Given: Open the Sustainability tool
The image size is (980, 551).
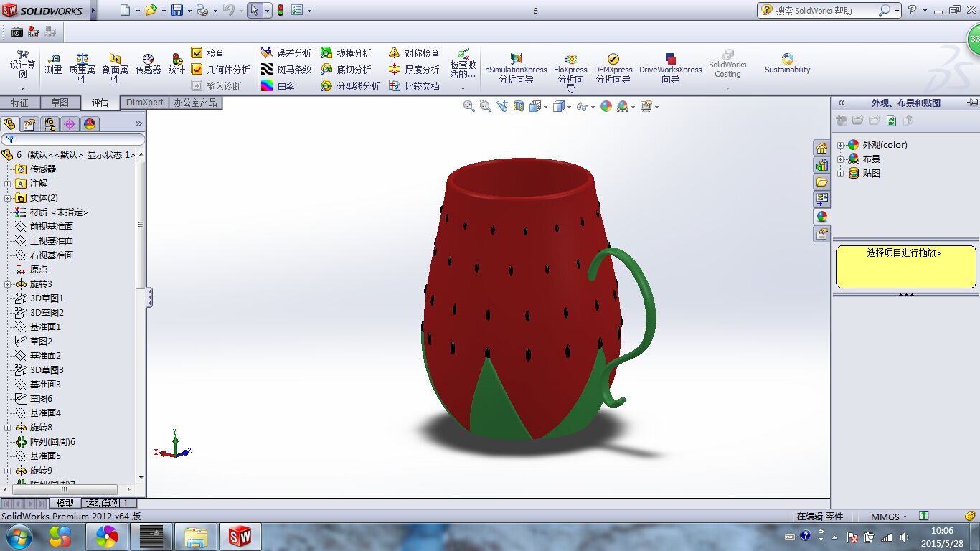Looking at the screenshot, I should (787, 64).
